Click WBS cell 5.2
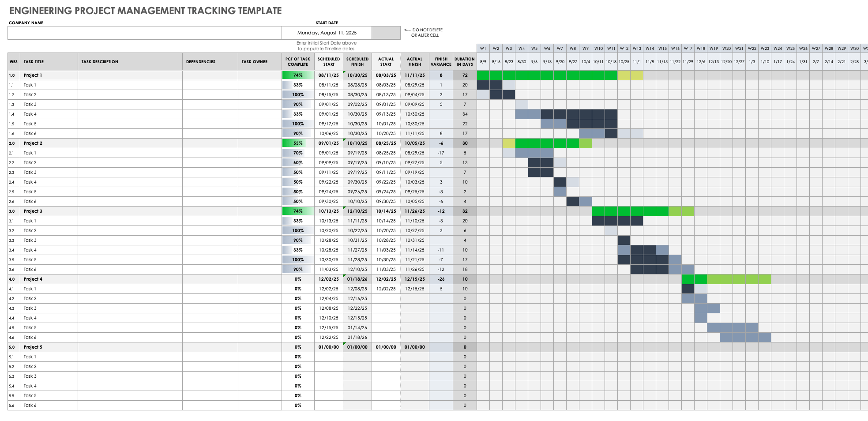 point(14,366)
